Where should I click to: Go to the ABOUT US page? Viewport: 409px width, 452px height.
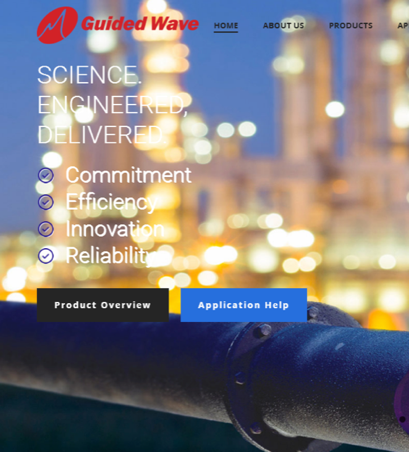283,25
